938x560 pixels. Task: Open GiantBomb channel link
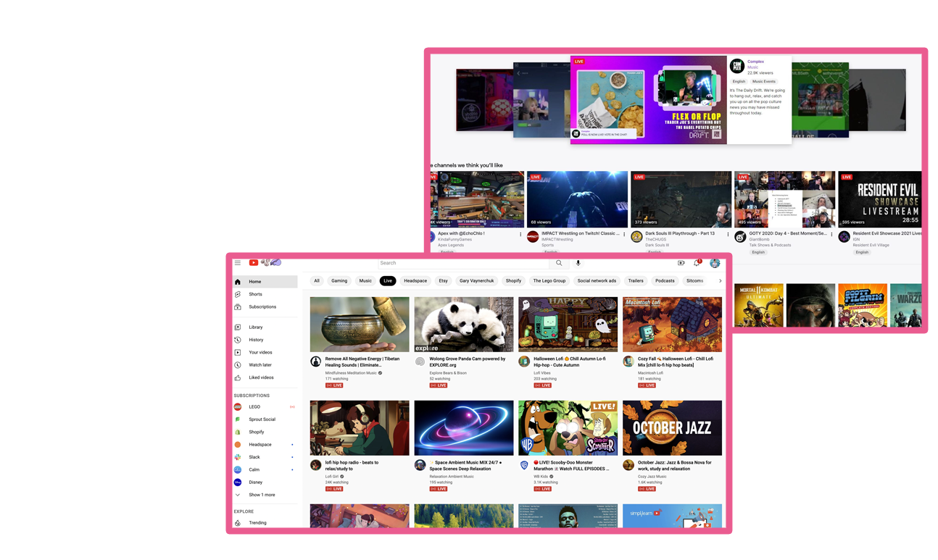[760, 239]
